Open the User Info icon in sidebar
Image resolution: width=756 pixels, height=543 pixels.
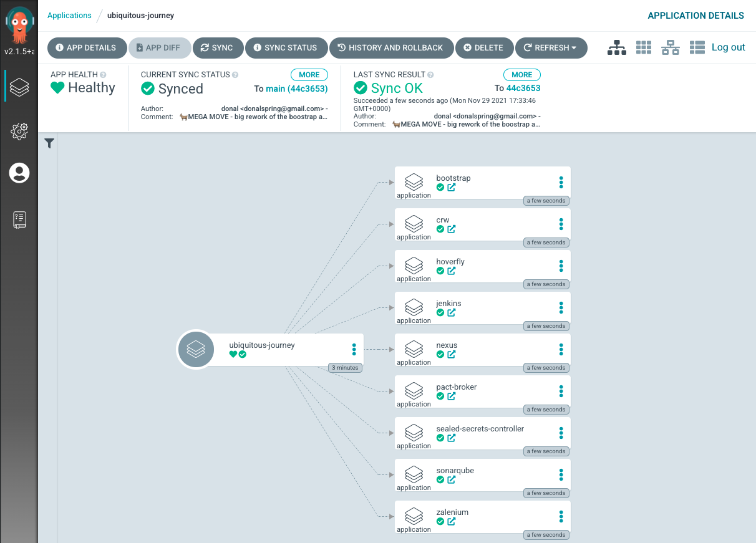19,173
